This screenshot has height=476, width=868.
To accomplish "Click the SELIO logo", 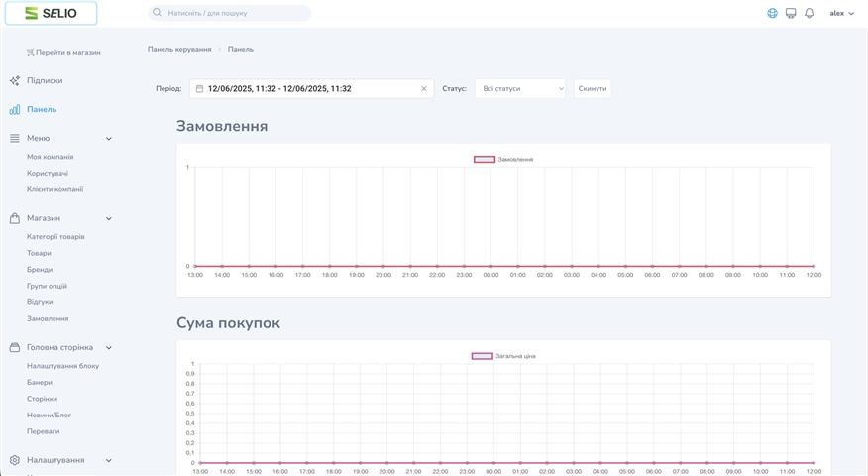I will pos(51,13).
